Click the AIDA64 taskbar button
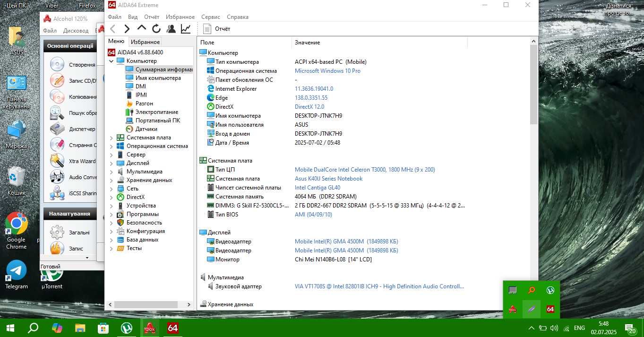This screenshot has width=644, height=337. click(173, 328)
